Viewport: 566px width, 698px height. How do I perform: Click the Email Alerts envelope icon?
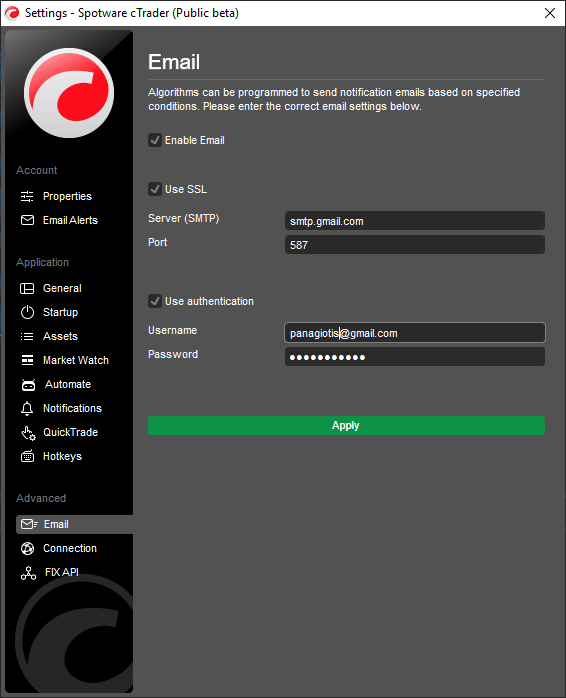point(27,220)
